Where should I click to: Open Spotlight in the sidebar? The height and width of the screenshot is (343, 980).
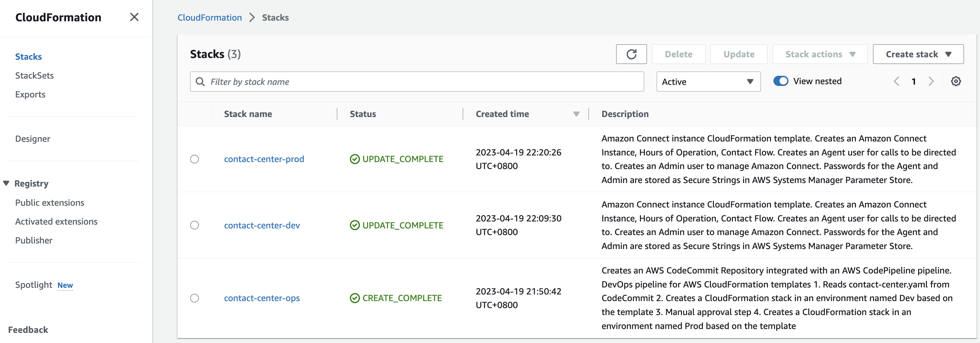34,285
